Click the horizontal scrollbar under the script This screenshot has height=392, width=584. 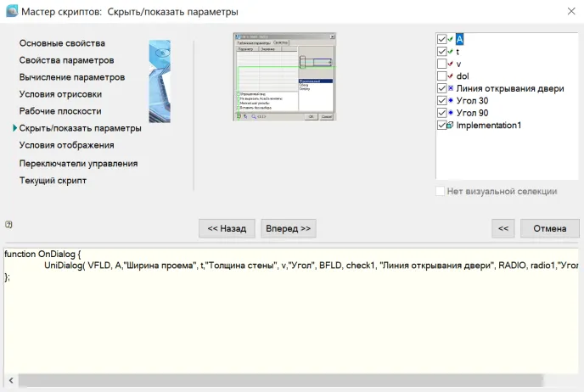(280, 380)
